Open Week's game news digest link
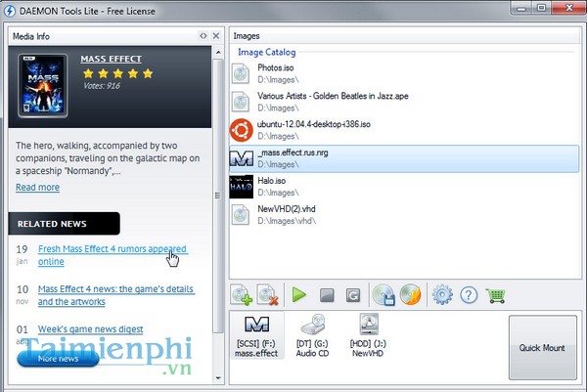 click(90, 329)
